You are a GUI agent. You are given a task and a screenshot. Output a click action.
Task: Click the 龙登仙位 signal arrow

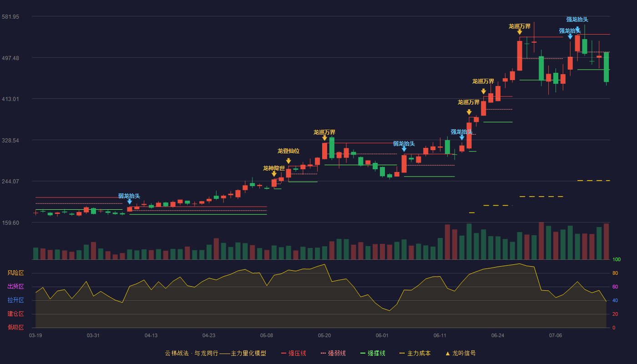[288, 161]
